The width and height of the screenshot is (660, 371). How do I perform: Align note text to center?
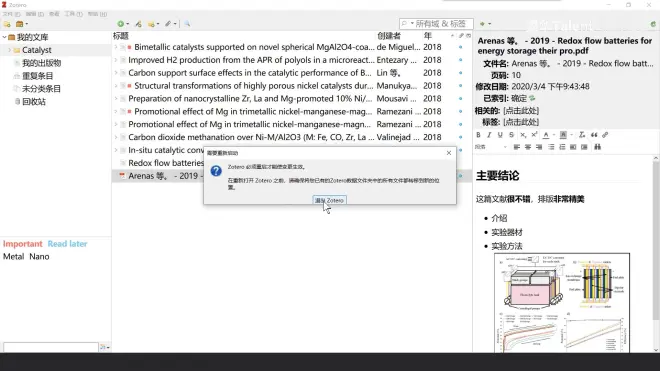tap(528, 147)
